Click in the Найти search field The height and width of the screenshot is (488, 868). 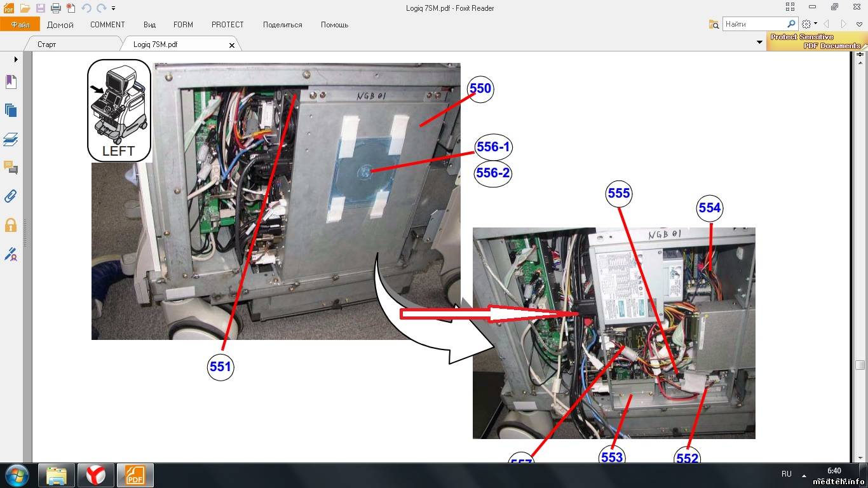click(x=754, y=24)
